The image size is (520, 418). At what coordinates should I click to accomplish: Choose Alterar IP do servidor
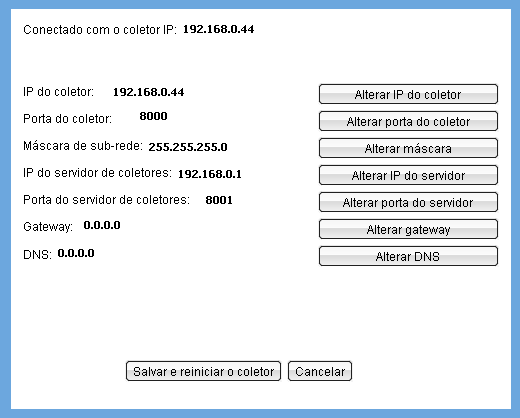408,175
